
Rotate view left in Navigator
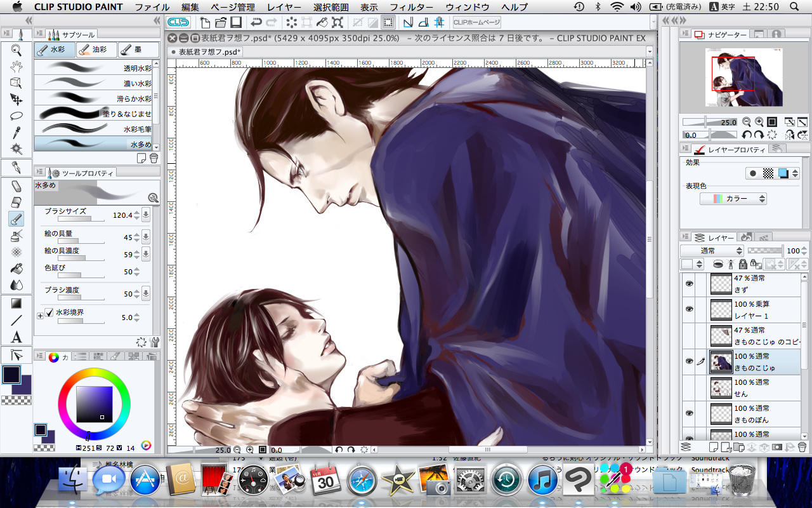(747, 135)
